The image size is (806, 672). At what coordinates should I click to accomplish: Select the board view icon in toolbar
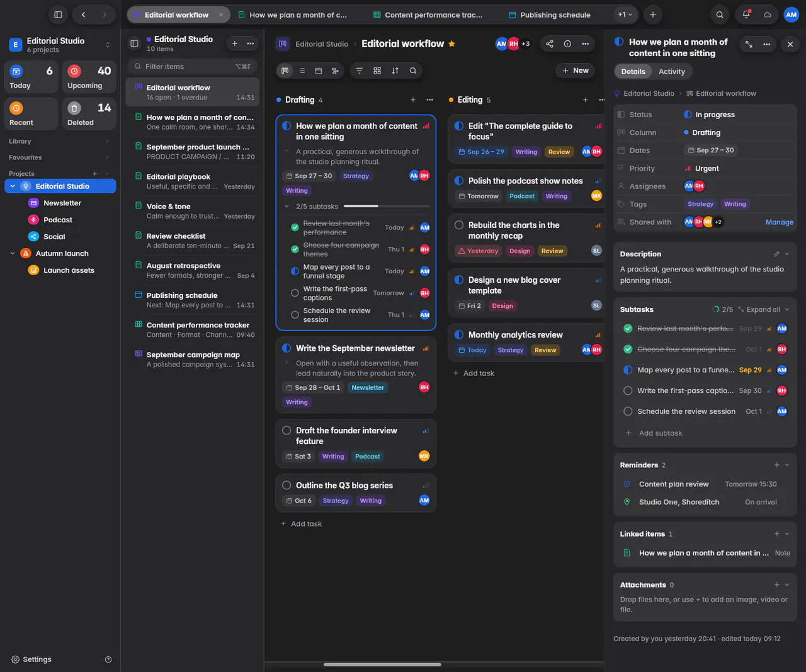pyautogui.click(x=285, y=71)
